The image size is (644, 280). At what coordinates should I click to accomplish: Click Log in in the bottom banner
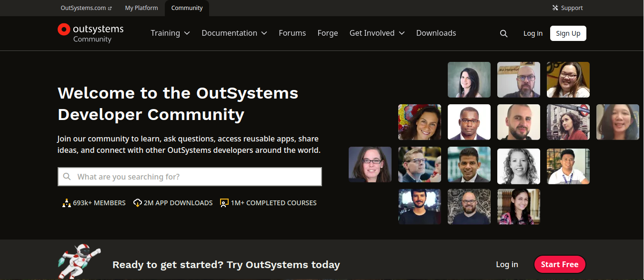[507, 264]
